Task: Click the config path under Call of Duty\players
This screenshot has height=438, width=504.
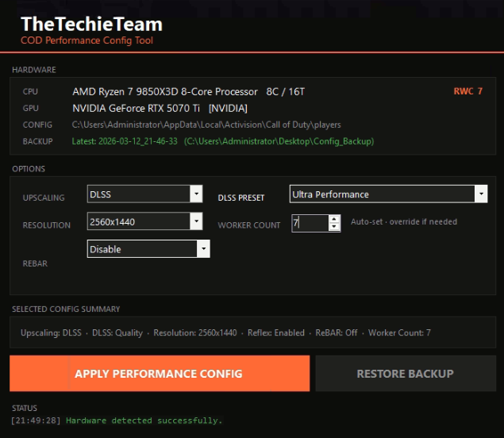Action: [x=206, y=125]
